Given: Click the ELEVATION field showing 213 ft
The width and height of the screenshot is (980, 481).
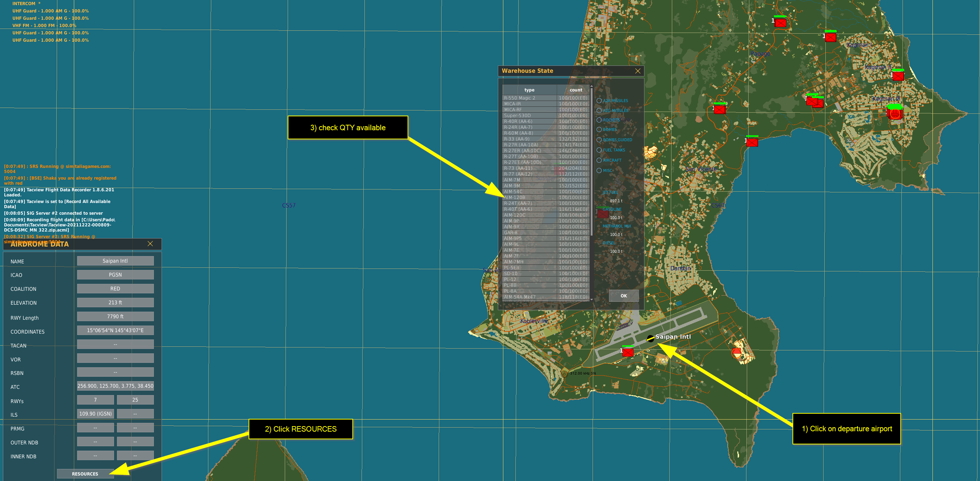Looking at the screenshot, I should pyautogui.click(x=115, y=302).
